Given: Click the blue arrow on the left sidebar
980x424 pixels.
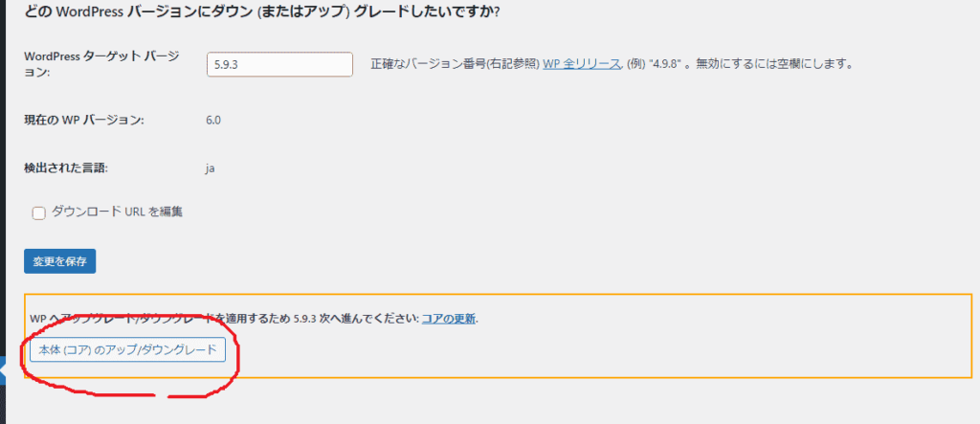Looking at the screenshot, I should (x=3, y=370).
